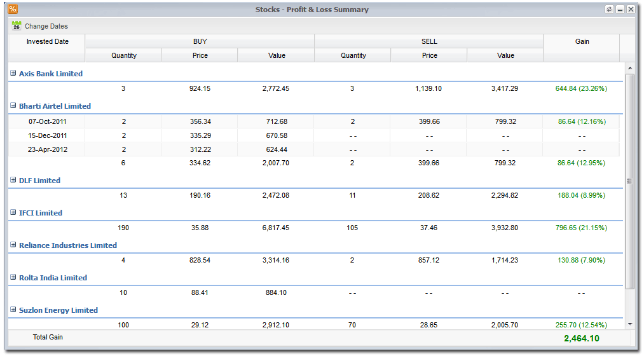
Task: Click SELL Price column header
Action: [430, 55]
